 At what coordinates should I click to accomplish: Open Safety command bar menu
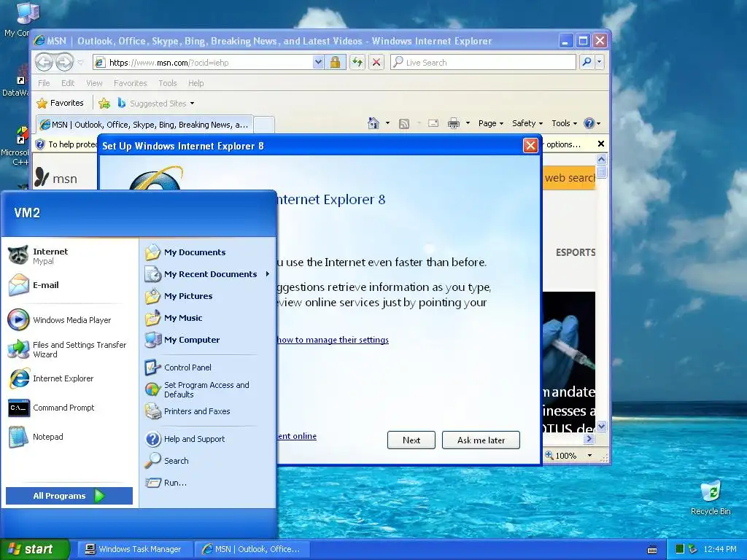click(x=527, y=123)
